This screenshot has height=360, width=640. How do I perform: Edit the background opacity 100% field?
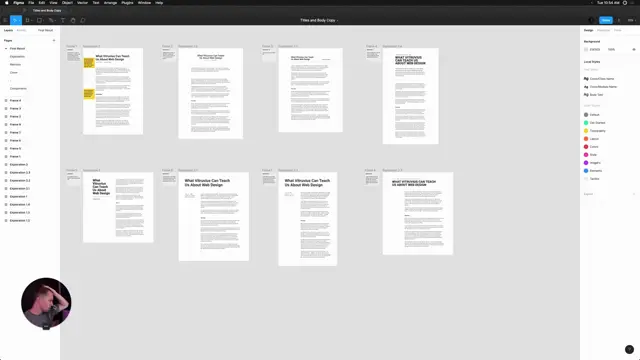[611, 49]
